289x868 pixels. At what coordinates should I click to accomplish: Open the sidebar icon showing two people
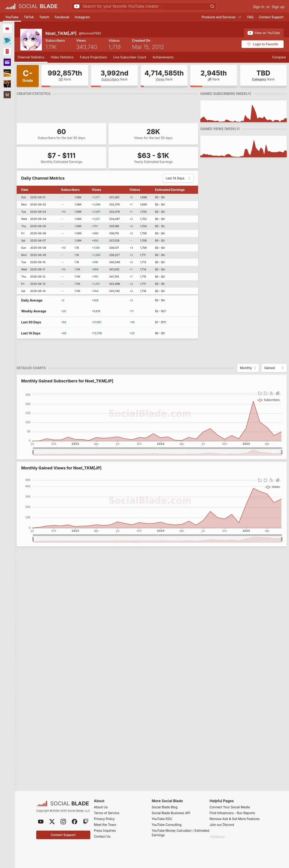(x=7, y=84)
